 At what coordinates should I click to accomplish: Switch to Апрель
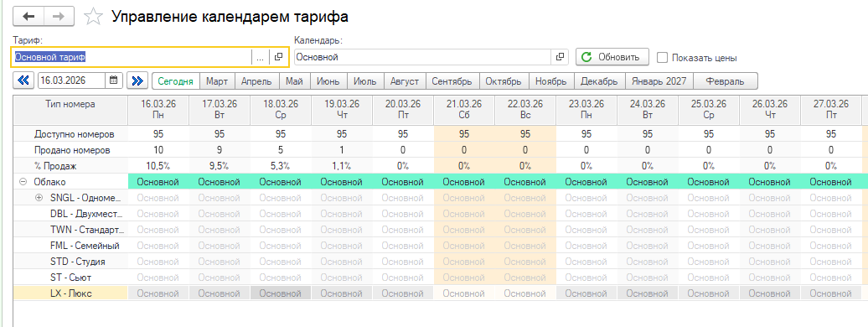pos(257,81)
